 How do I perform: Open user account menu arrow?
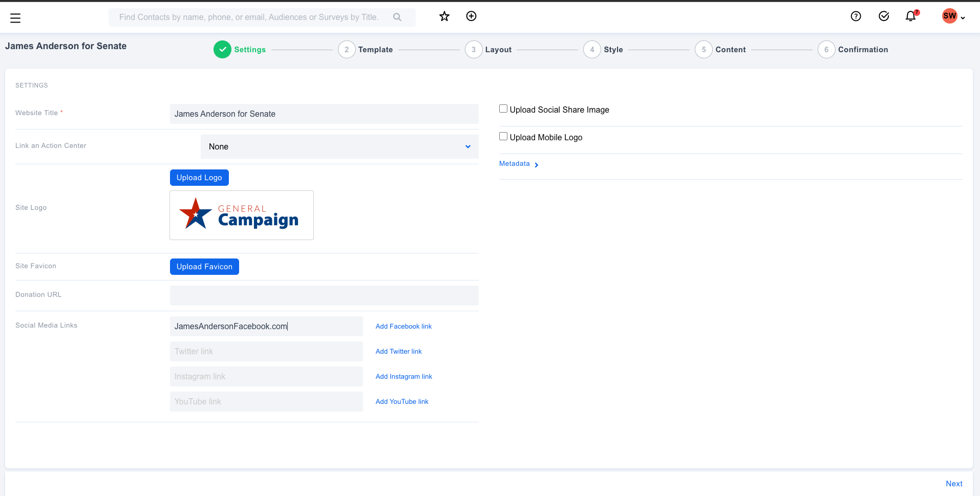click(x=963, y=18)
